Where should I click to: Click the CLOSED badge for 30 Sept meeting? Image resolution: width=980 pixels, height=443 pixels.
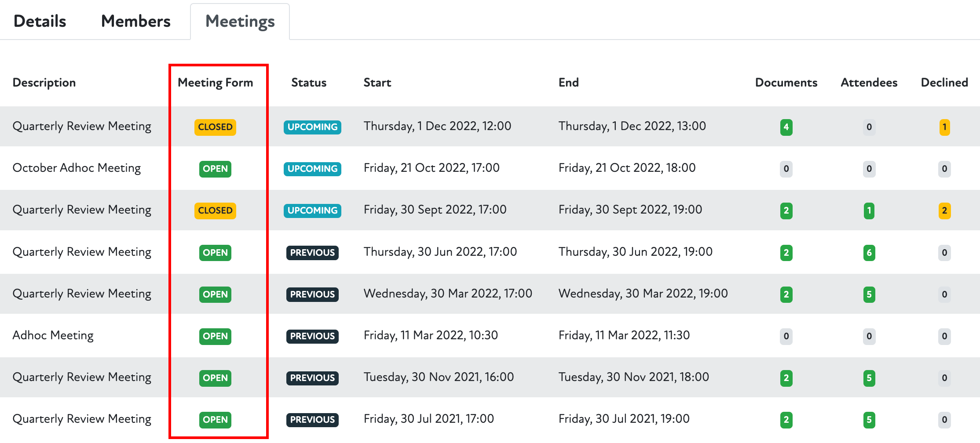(215, 211)
